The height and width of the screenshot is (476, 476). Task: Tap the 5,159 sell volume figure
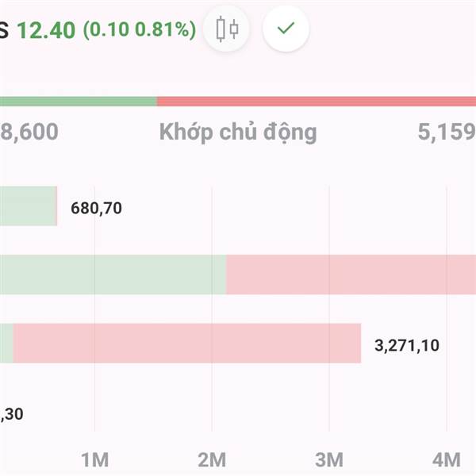(447, 132)
